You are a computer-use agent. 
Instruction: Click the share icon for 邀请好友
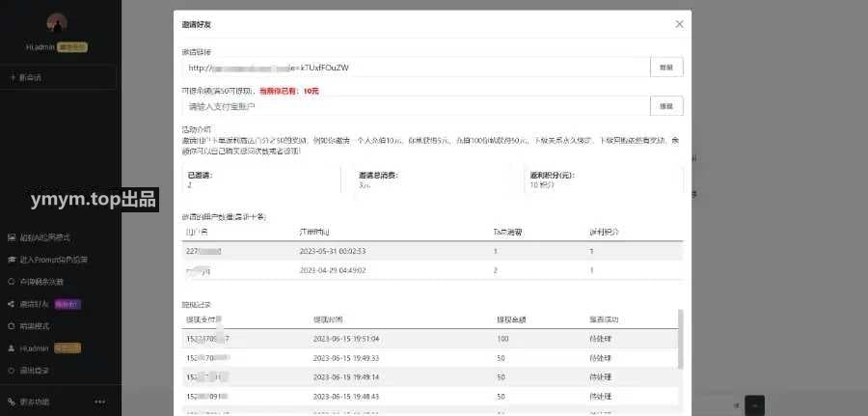click(x=12, y=303)
